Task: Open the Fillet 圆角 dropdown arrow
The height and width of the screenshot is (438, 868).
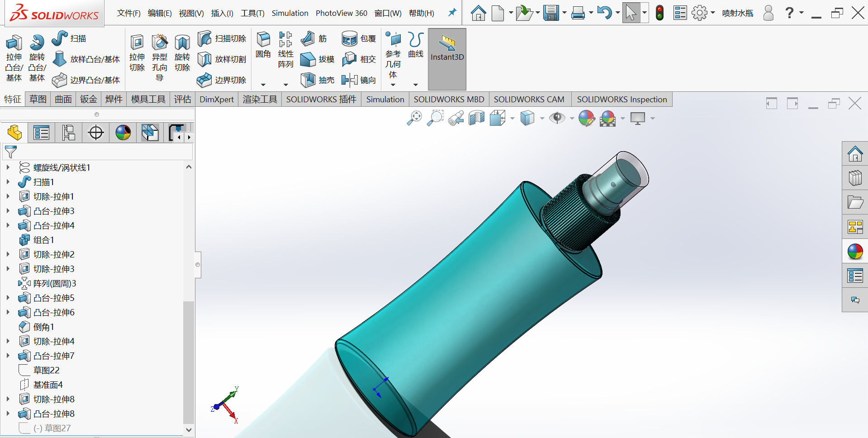Action: click(263, 85)
